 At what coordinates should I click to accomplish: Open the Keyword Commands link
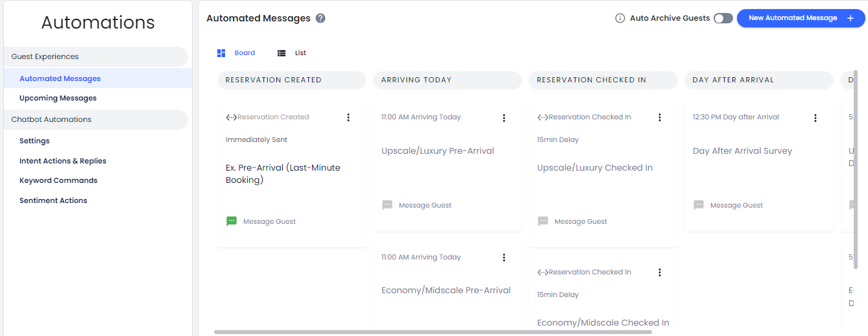[58, 180]
